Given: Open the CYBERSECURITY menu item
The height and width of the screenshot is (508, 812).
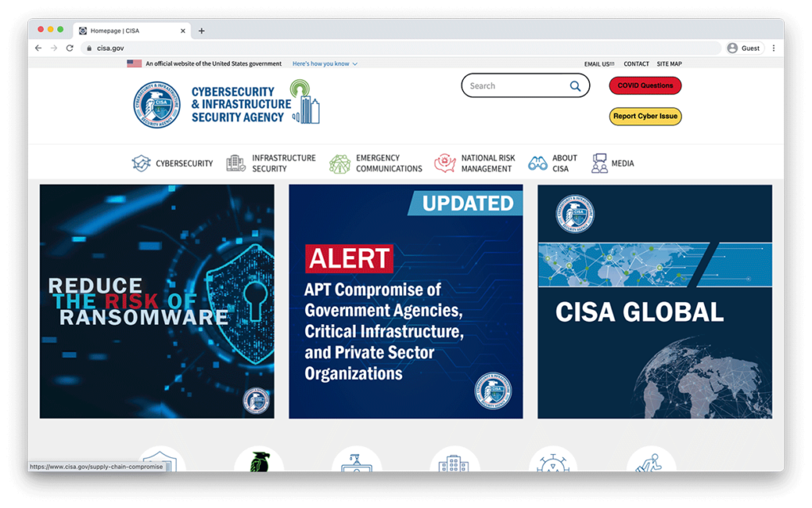Looking at the screenshot, I should pos(184,163).
